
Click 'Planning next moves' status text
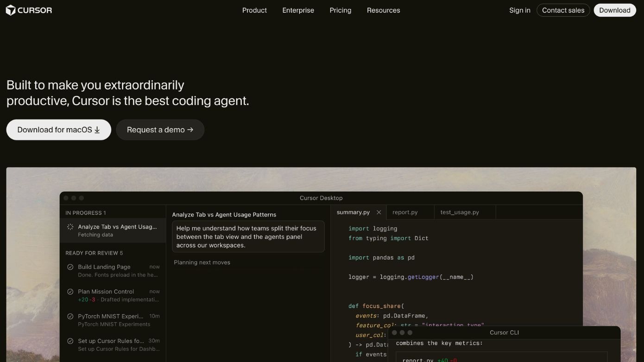(202, 262)
